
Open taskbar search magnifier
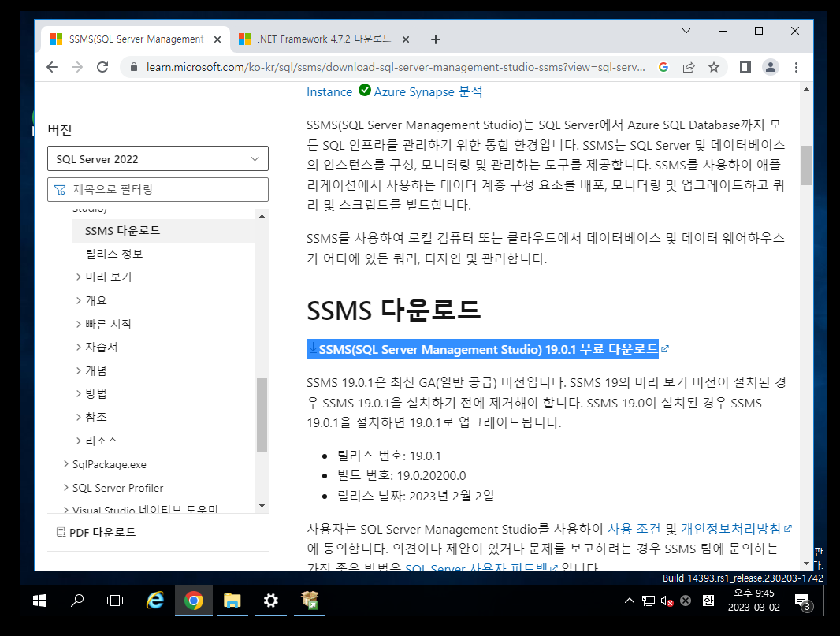click(77, 601)
